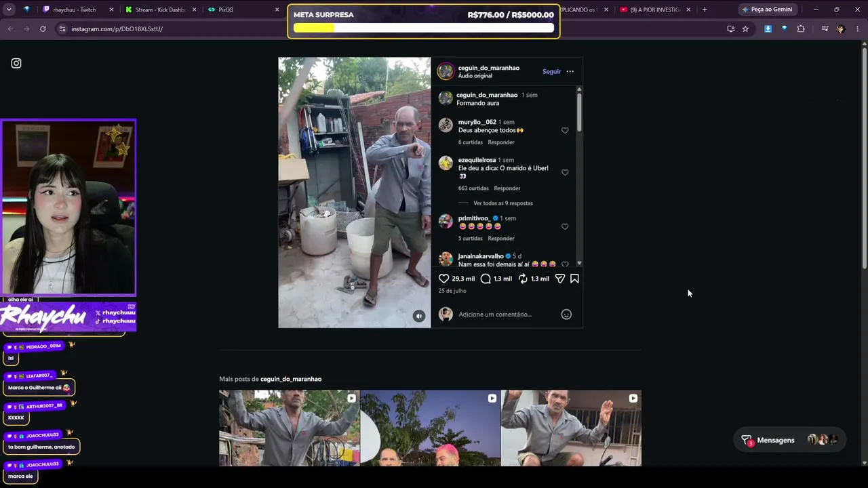
Task: Open the downloads extension icon in toolbar
Action: tap(768, 29)
